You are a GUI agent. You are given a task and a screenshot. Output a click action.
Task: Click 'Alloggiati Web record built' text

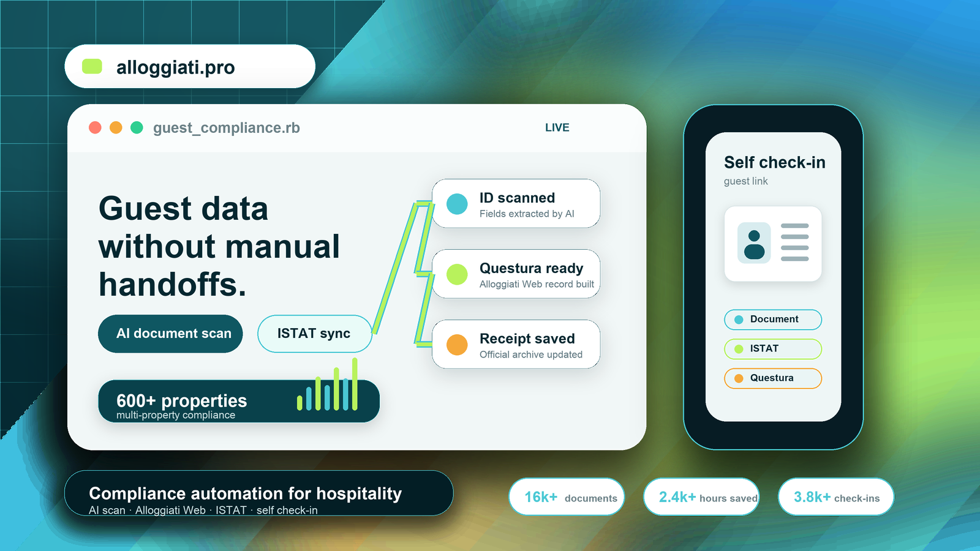coord(537,284)
